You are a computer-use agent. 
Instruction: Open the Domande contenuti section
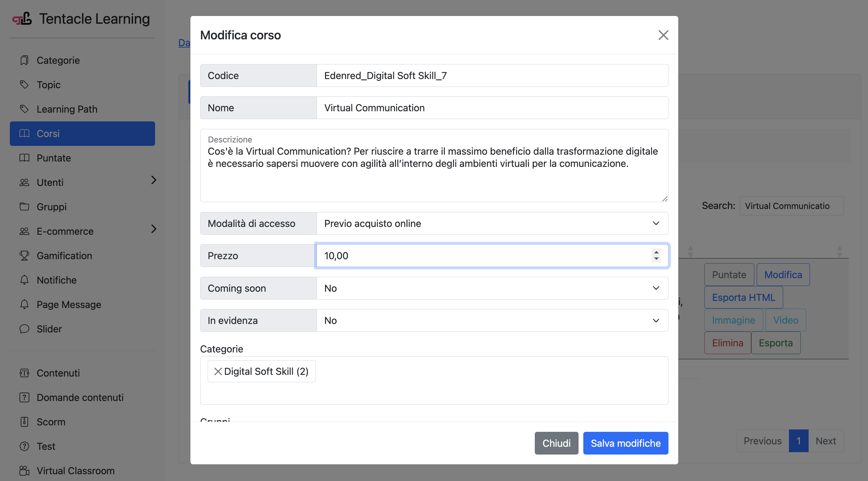(80, 397)
